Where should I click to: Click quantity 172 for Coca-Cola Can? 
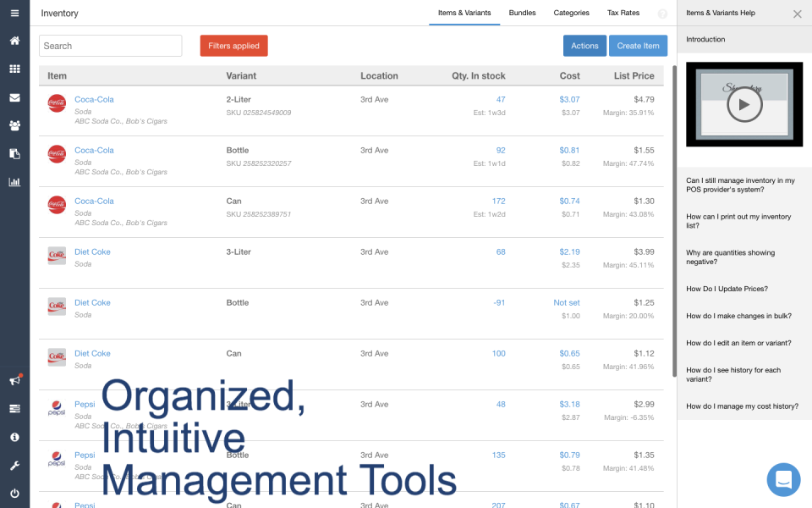tap(499, 202)
